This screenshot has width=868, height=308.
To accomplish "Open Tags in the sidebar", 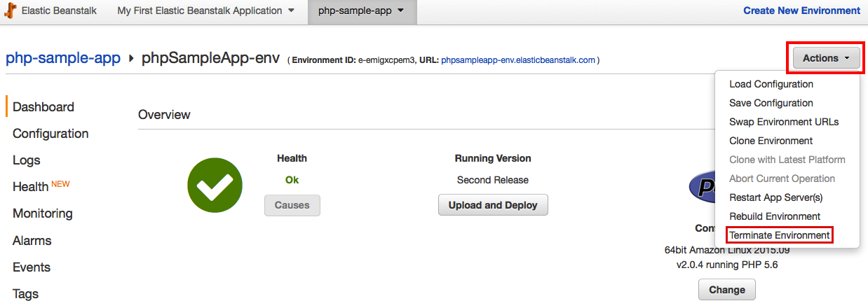I will (25, 294).
